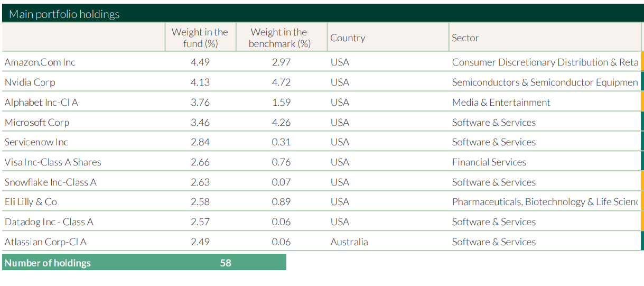Select Visa Inc-Class A Shares name
Screen dimensions: 644x286
pyautogui.click(x=53, y=162)
